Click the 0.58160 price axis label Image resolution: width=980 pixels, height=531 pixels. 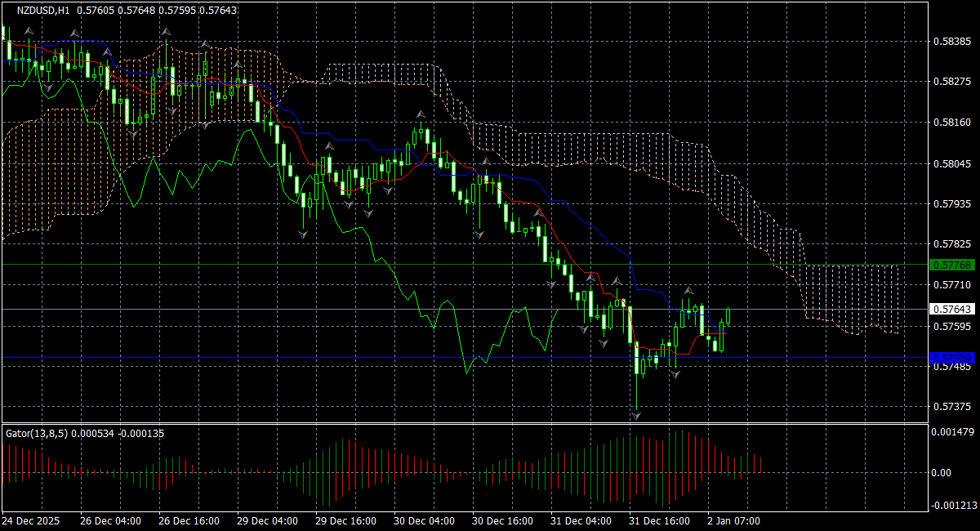[x=951, y=123]
